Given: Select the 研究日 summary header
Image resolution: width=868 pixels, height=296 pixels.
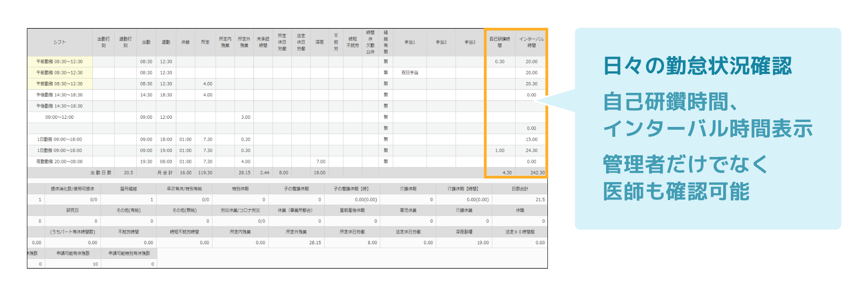Looking at the screenshot, I should [73, 210].
